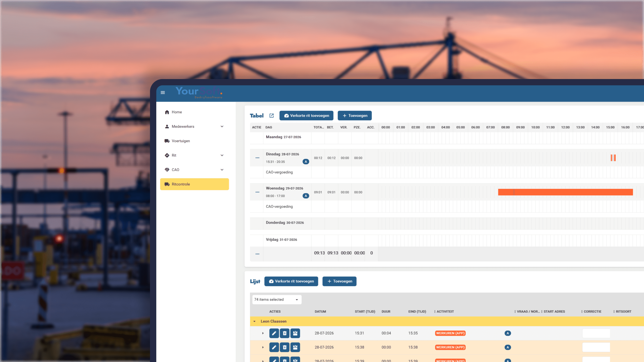This screenshot has width=644, height=362.
Task: Open the VRAAG / NOR column menu dots
Action: 515,312
